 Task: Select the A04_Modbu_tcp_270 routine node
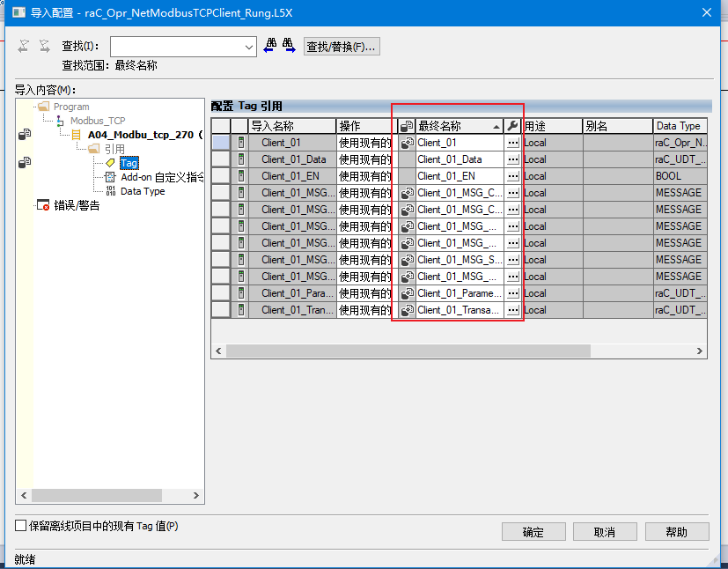coord(143,135)
